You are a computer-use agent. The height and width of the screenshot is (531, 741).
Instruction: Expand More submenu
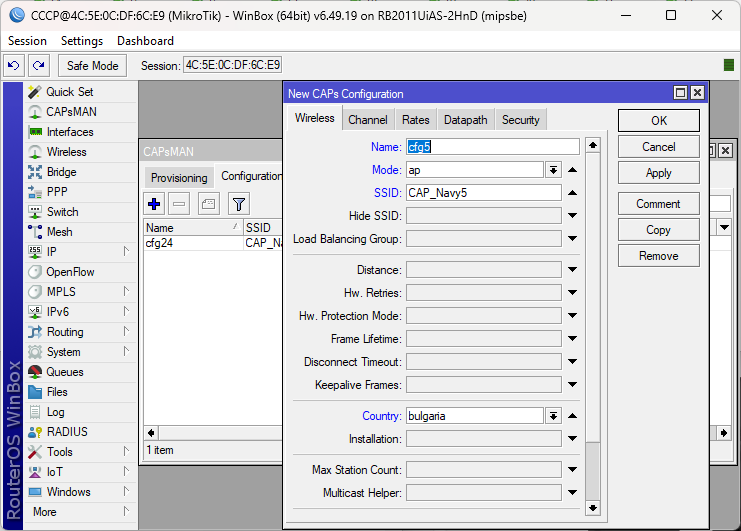[x=126, y=512]
